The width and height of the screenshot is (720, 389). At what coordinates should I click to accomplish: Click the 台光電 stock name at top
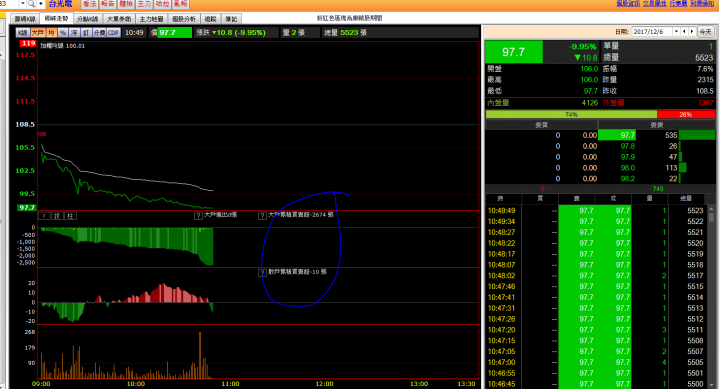click(60, 4)
